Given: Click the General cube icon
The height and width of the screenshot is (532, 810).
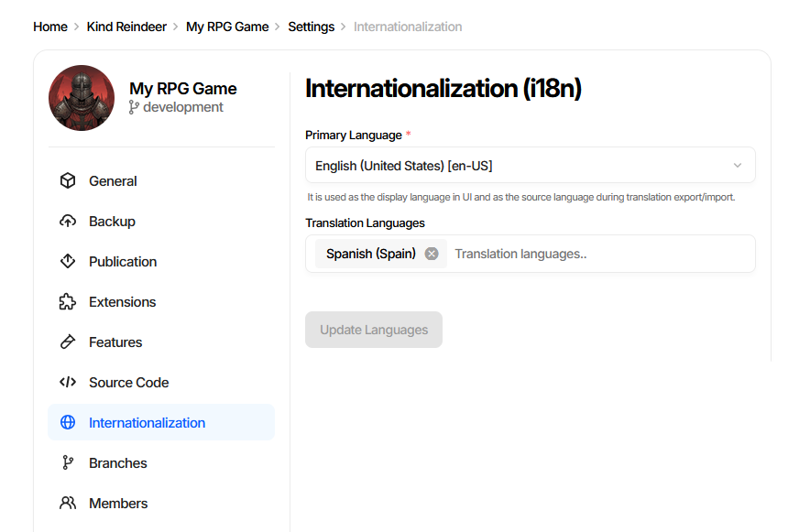Looking at the screenshot, I should 68,180.
